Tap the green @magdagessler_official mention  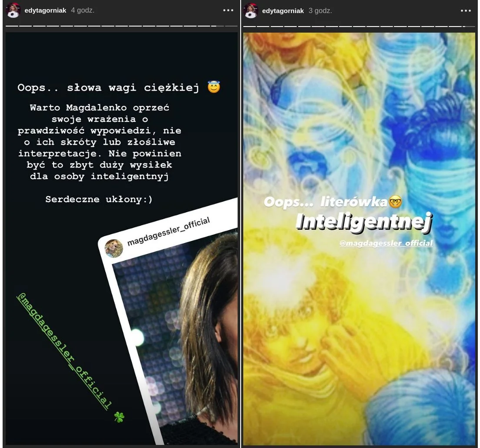[x=64, y=351]
